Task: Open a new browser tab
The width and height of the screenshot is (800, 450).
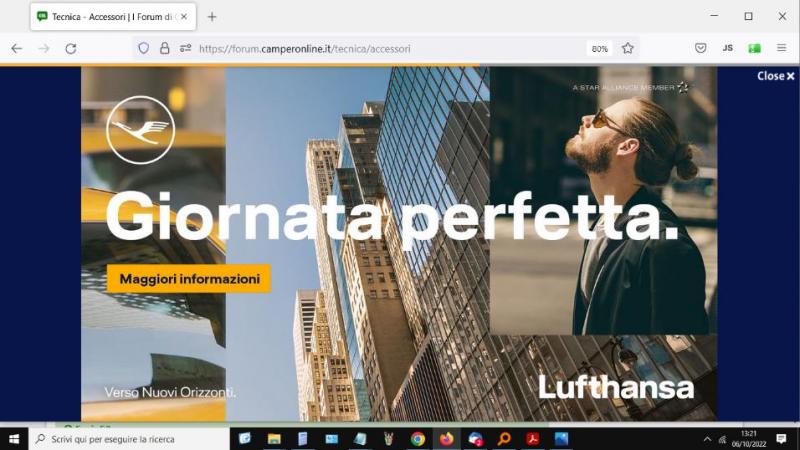Action: [x=212, y=17]
